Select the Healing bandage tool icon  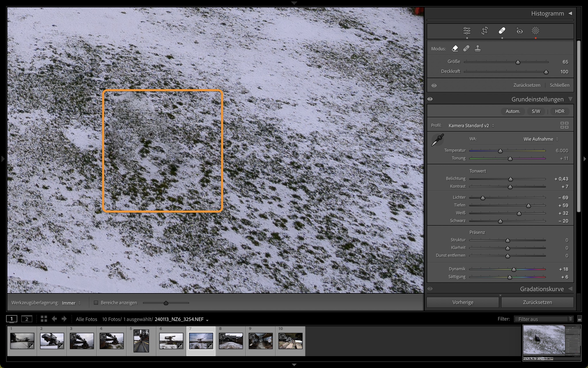(502, 31)
